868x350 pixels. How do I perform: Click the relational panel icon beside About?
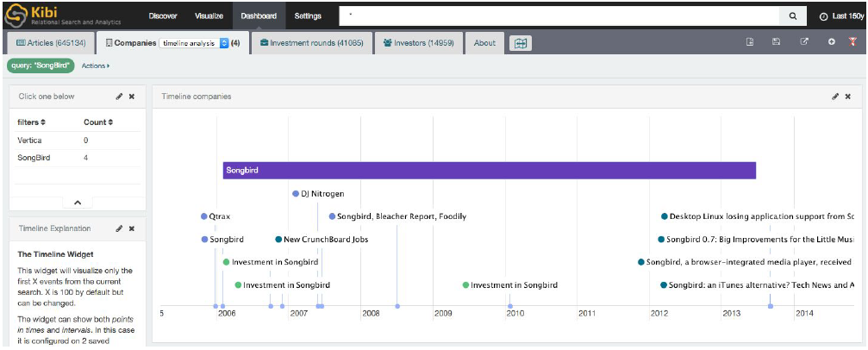(521, 43)
